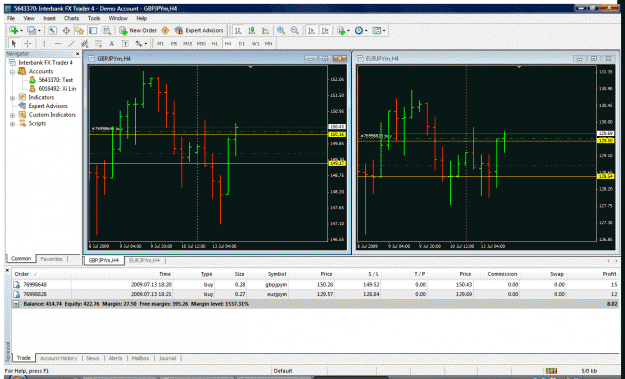Open the New Chart dropdown arrow
The width and height of the screenshot is (625, 379).
(x=21, y=31)
